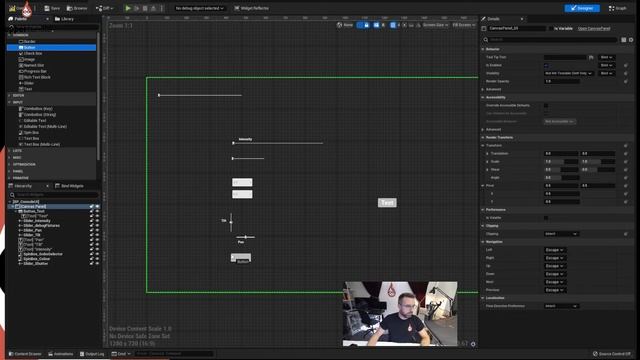Open the Widget Reflector

pos(252,8)
